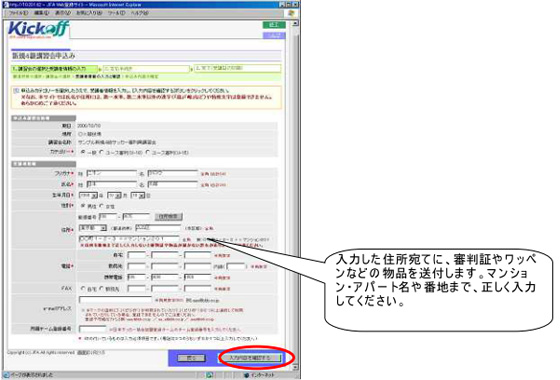Open the 編集 menu
The height and width of the screenshot is (380, 560).
point(41,13)
